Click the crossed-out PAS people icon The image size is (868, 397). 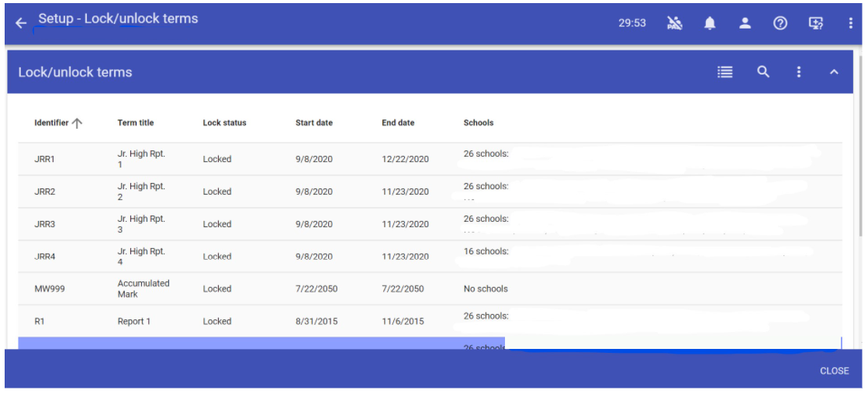click(x=674, y=23)
